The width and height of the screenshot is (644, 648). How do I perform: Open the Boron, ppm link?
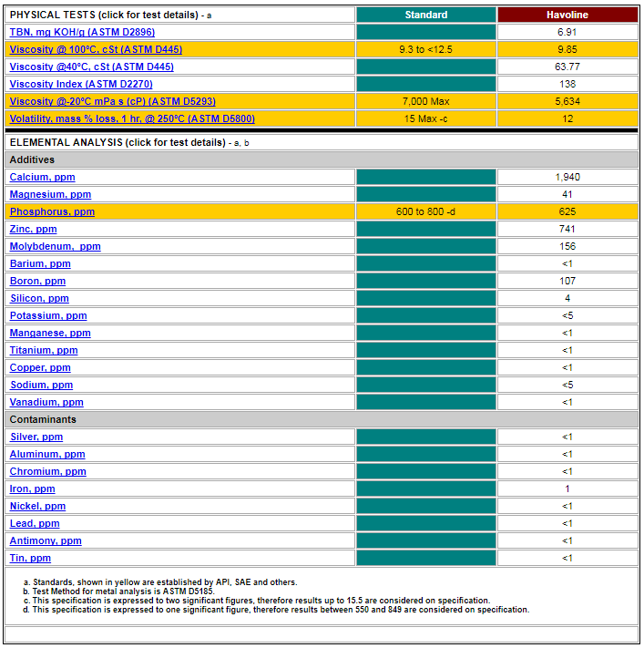tap(37, 281)
